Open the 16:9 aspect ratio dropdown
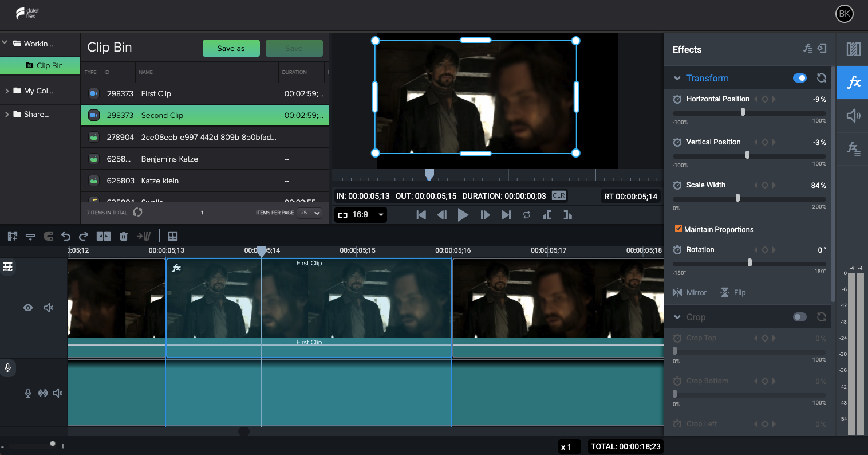 tap(361, 215)
